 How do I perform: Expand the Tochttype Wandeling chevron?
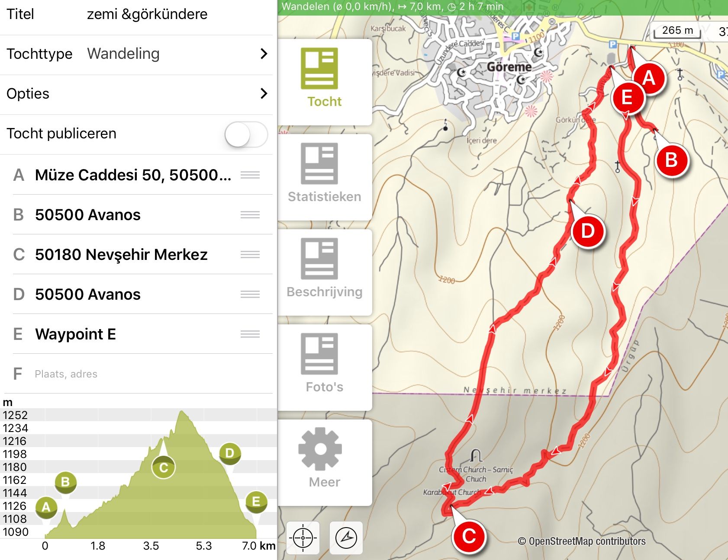point(264,54)
